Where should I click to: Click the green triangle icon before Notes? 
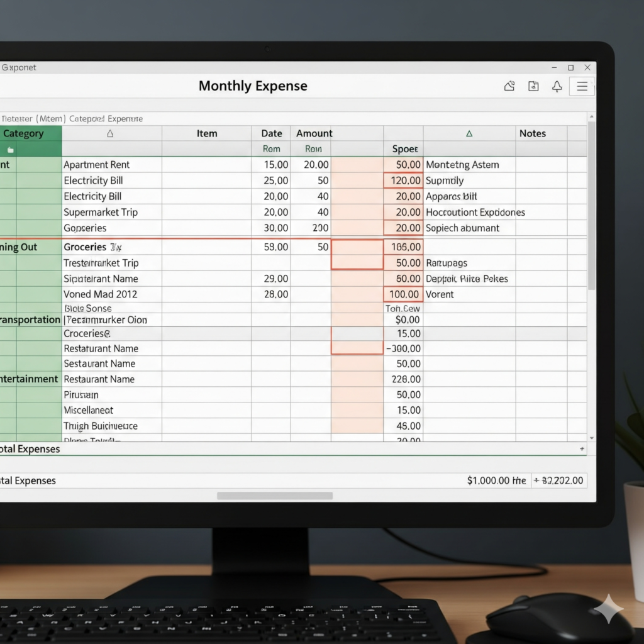point(469,133)
